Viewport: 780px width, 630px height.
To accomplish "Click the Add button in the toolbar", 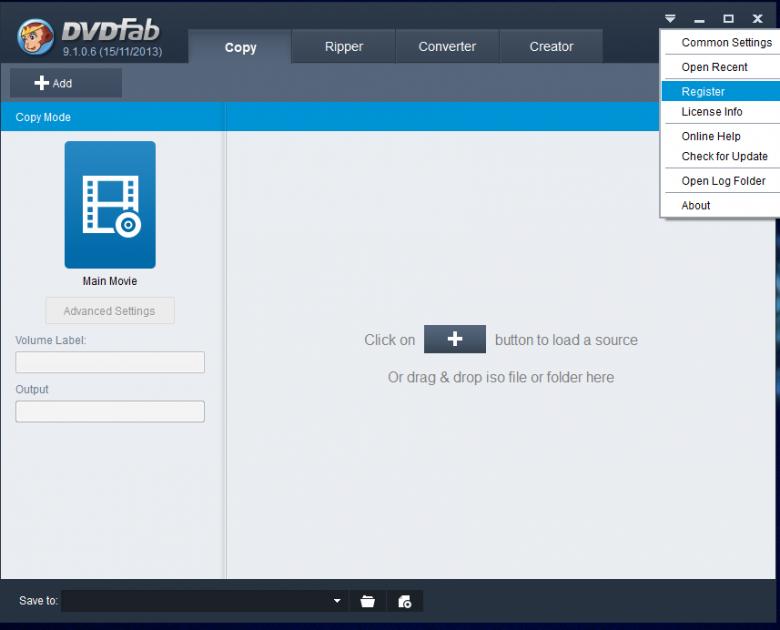I will coord(66,83).
